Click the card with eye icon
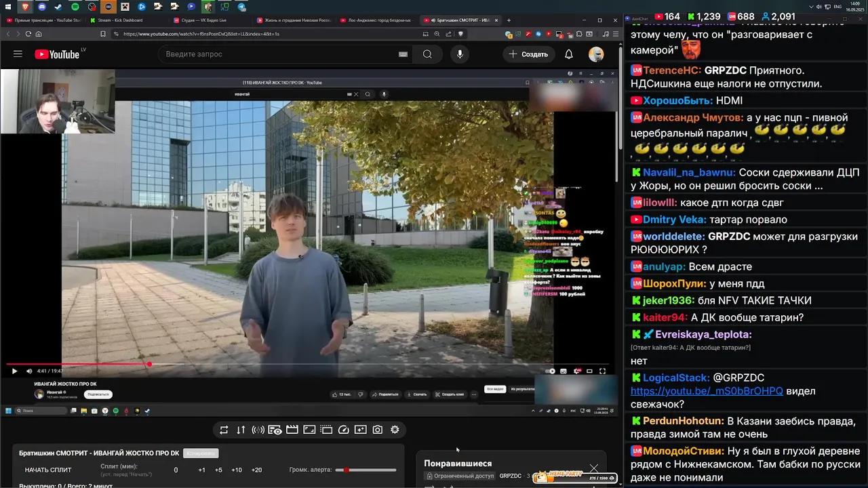868x488 pixels. coord(275,430)
